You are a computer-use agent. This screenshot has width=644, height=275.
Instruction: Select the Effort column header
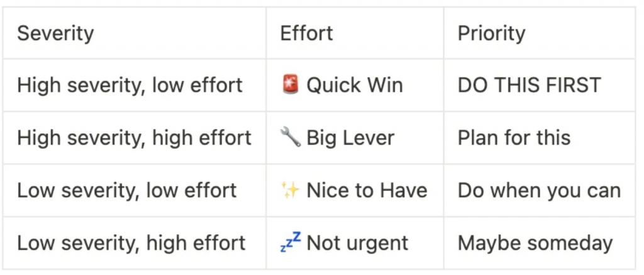pos(355,33)
